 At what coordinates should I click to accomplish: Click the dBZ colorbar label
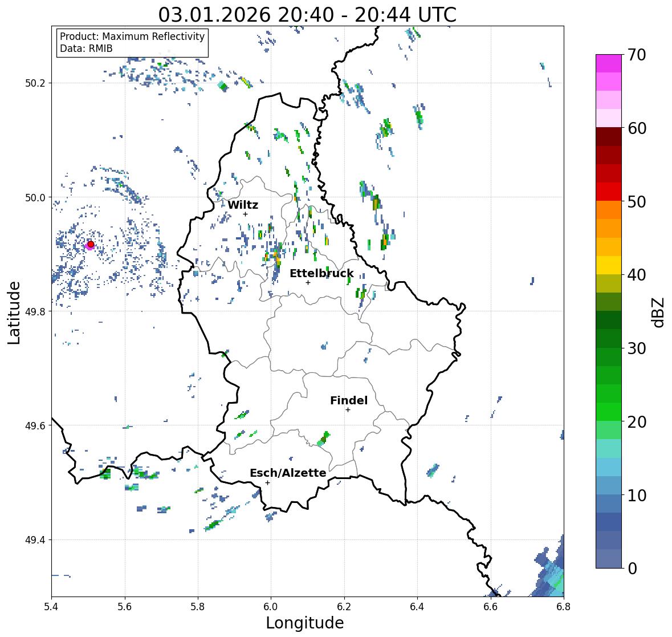pyautogui.click(x=659, y=313)
